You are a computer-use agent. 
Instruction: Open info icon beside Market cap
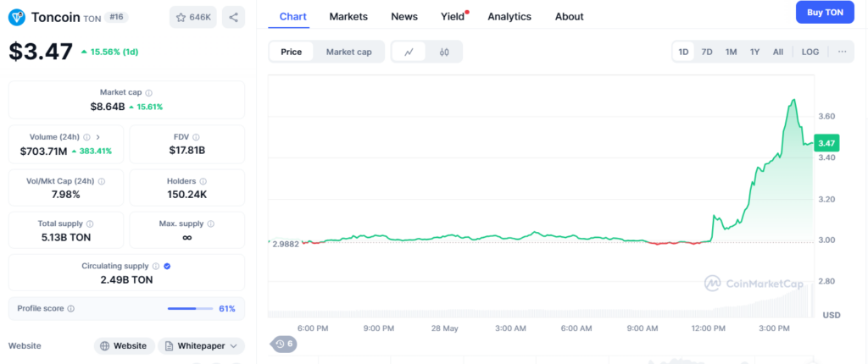149,93
